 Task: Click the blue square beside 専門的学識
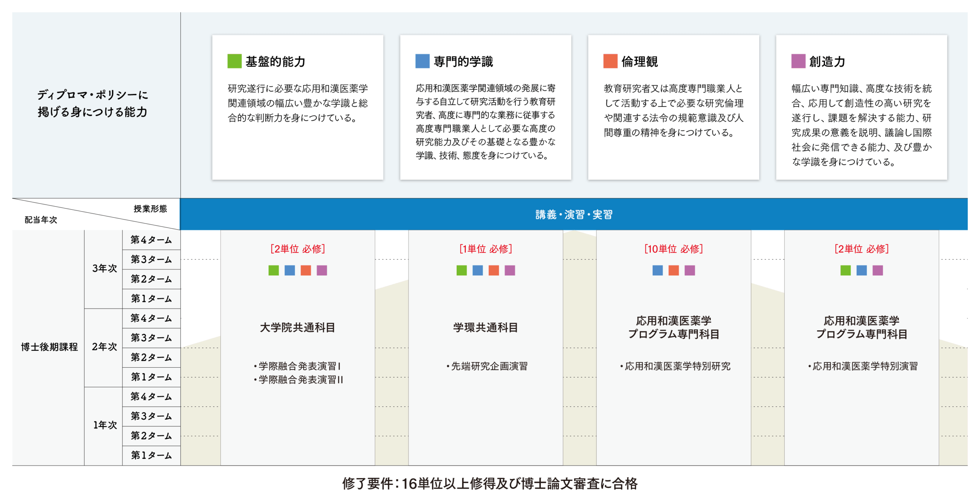coord(422,61)
